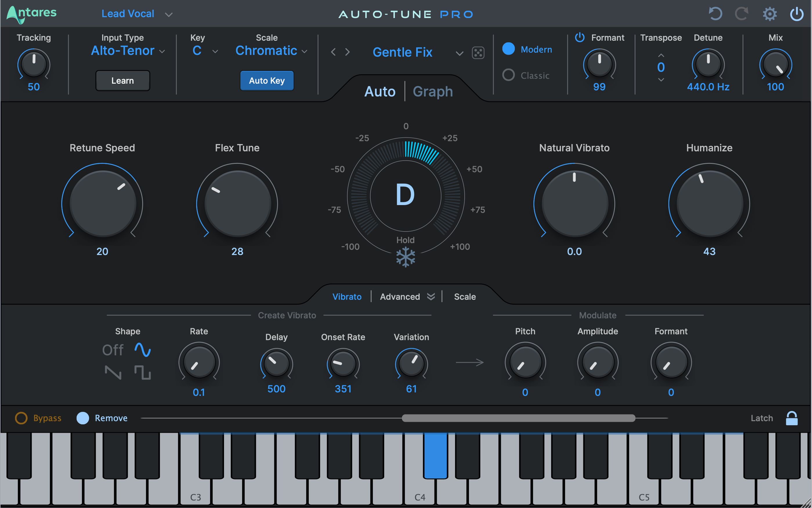Click the keyboard range scrollbar thumb

point(518,418)
